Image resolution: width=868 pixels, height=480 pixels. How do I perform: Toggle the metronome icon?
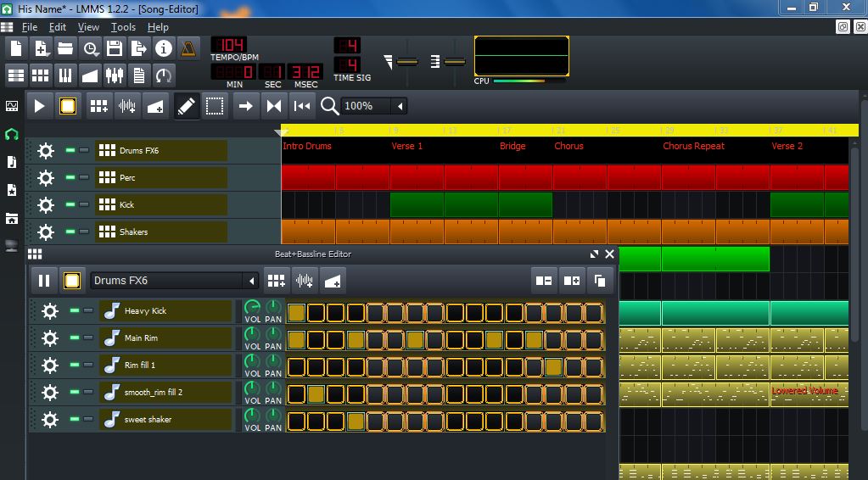click(188, 48)
